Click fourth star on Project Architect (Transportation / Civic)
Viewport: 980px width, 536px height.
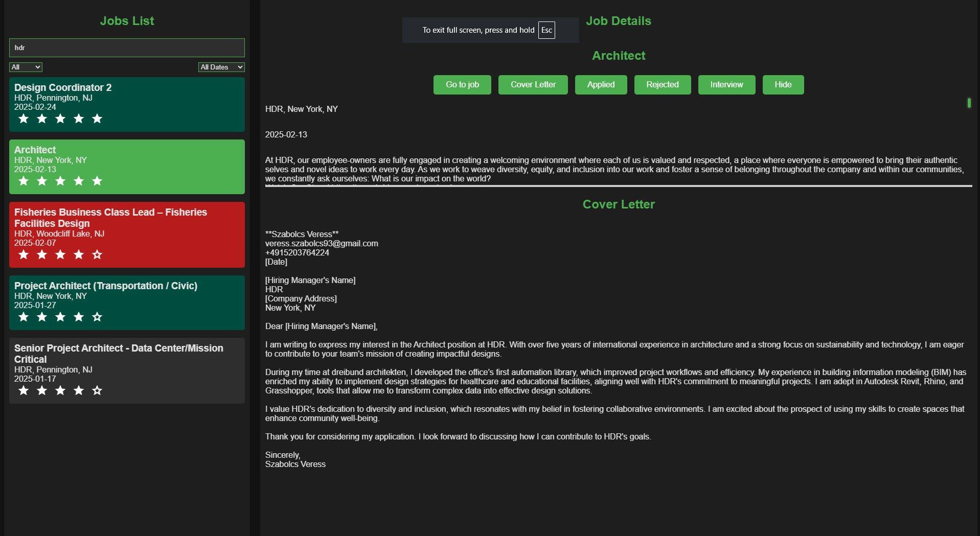click(79, 317)
